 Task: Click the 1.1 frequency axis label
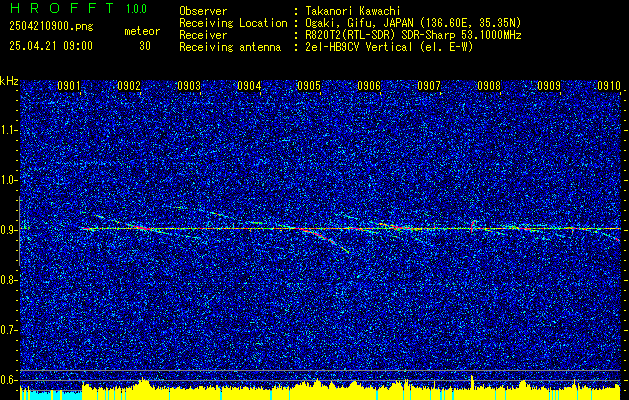[9, 130]
